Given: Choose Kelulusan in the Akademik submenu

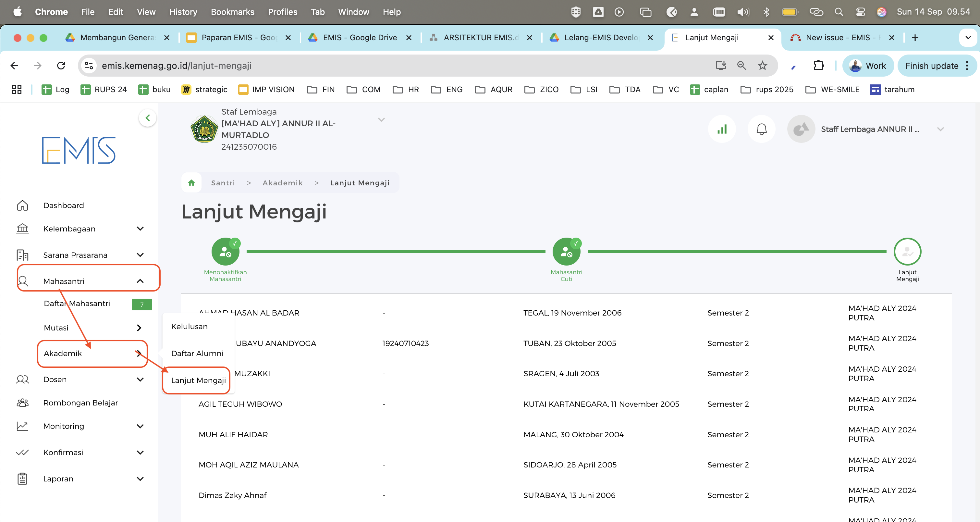Looking at the screenshot, I should tap(190, 327).
